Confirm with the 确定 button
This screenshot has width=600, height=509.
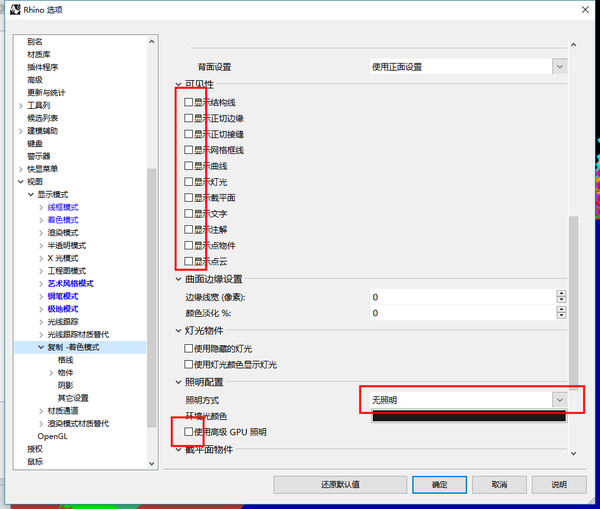(439, 485)
